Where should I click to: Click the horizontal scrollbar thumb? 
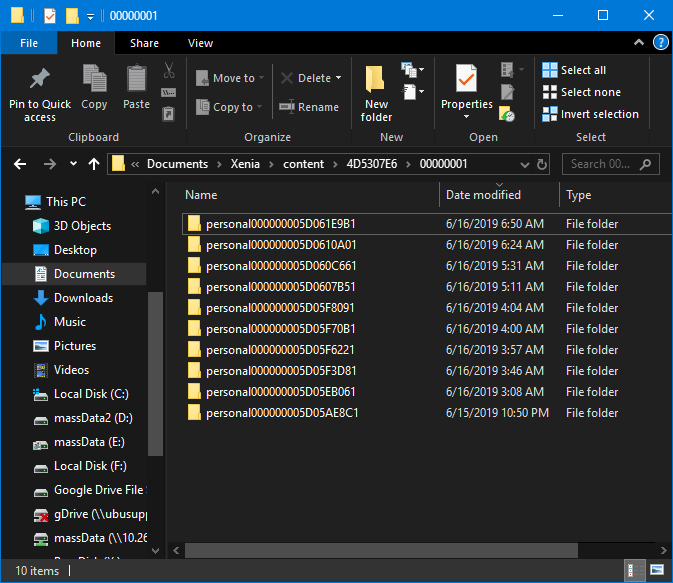(381, 550)
